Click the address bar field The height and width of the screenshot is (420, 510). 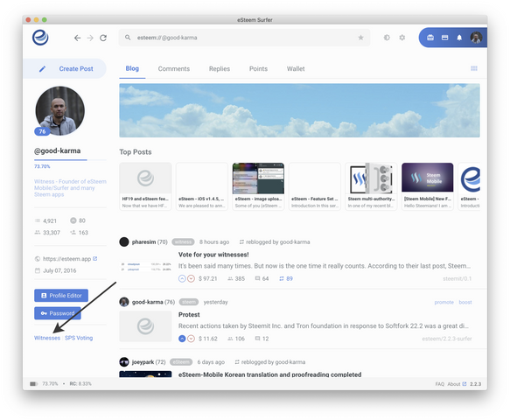pyautogui.click(x=244, y=38)
